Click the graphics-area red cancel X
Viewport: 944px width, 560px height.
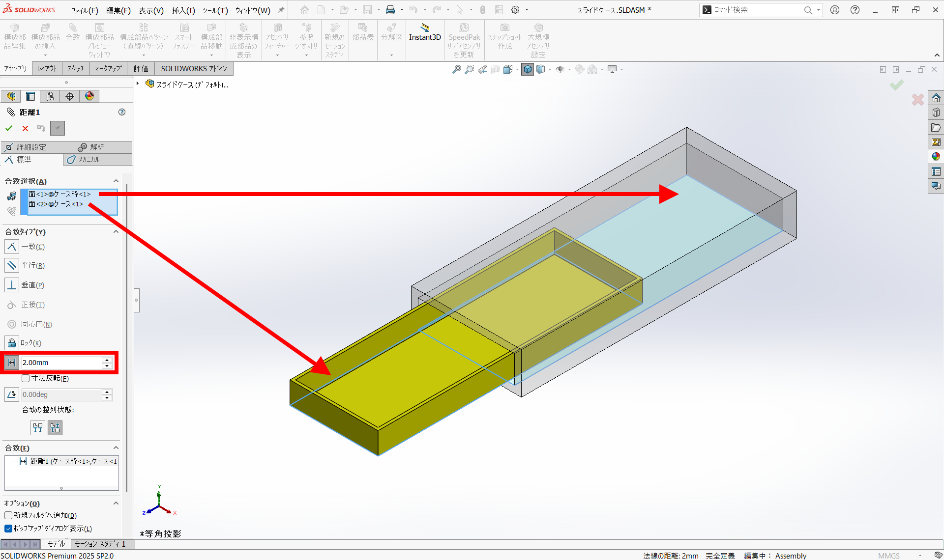[x=917, y=100]
